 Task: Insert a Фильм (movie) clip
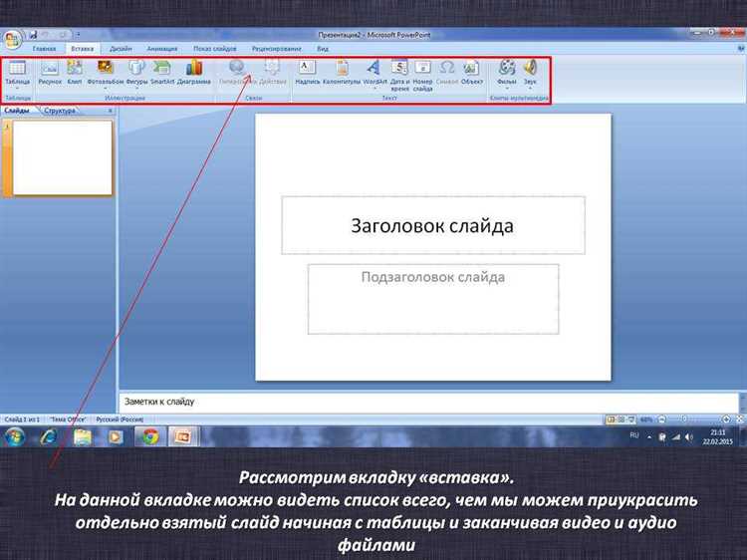coord(506,73)
